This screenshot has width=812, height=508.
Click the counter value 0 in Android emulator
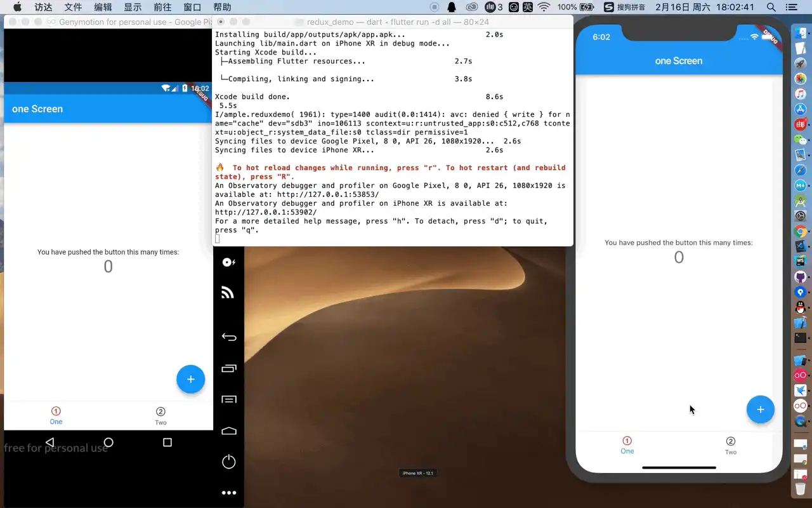[108, 267]
